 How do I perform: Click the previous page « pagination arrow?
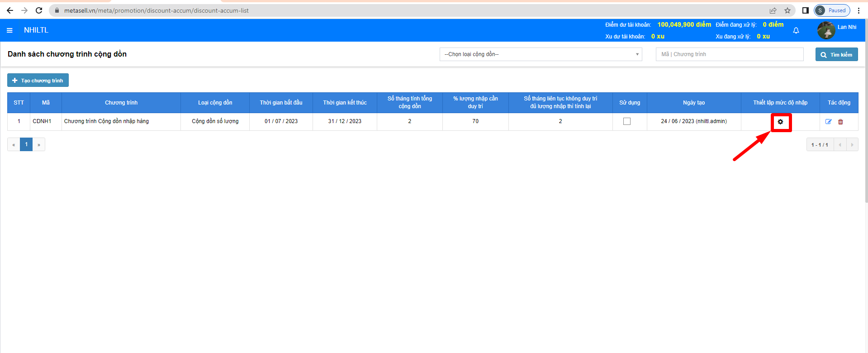click(14, 144)
